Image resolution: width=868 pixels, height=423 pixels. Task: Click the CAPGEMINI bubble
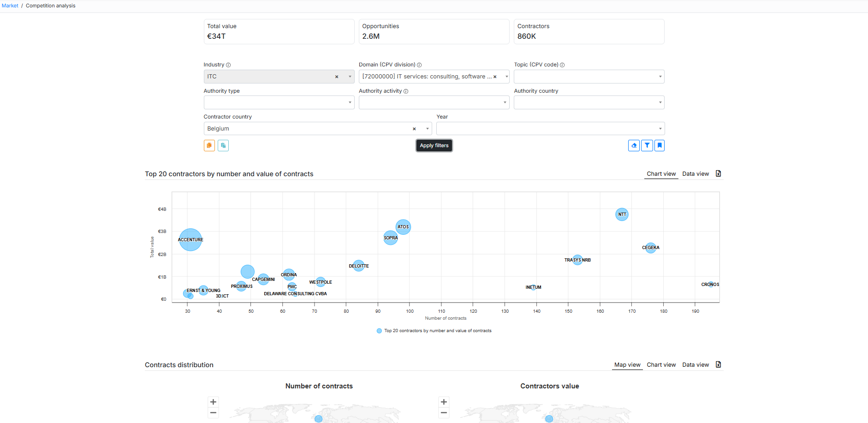tap(263, 279)
